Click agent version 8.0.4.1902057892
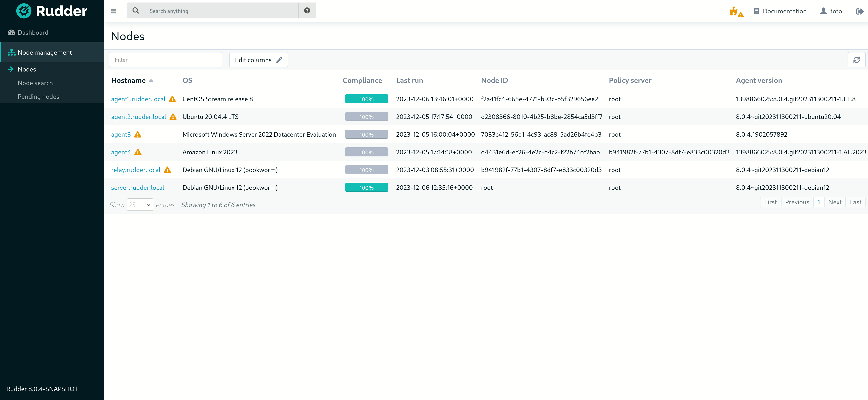868x400 pixels. coord(762,135)
